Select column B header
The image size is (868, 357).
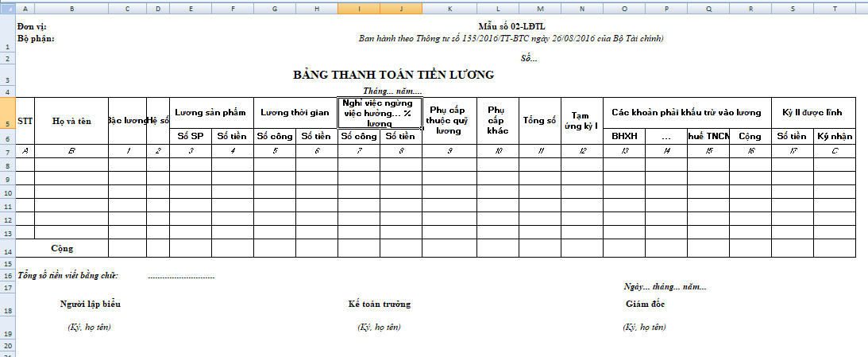[72, 8]
